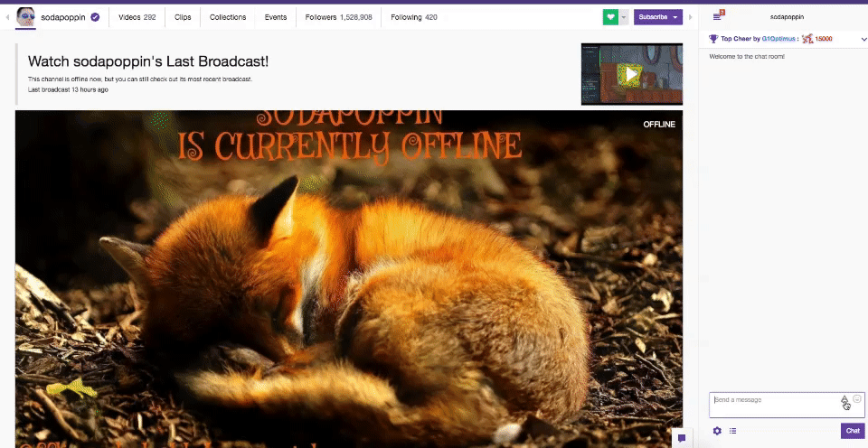Play the last broadcast video thumbnail

pos(632,74)
